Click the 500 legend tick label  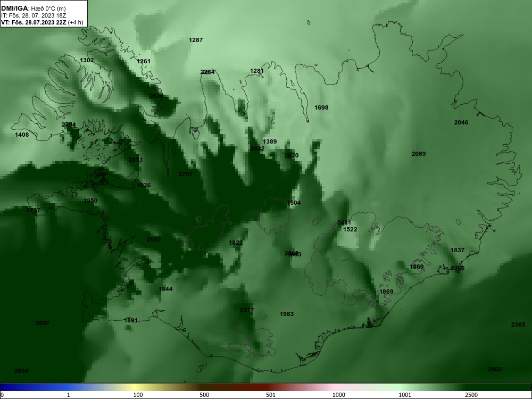[204, 395]
